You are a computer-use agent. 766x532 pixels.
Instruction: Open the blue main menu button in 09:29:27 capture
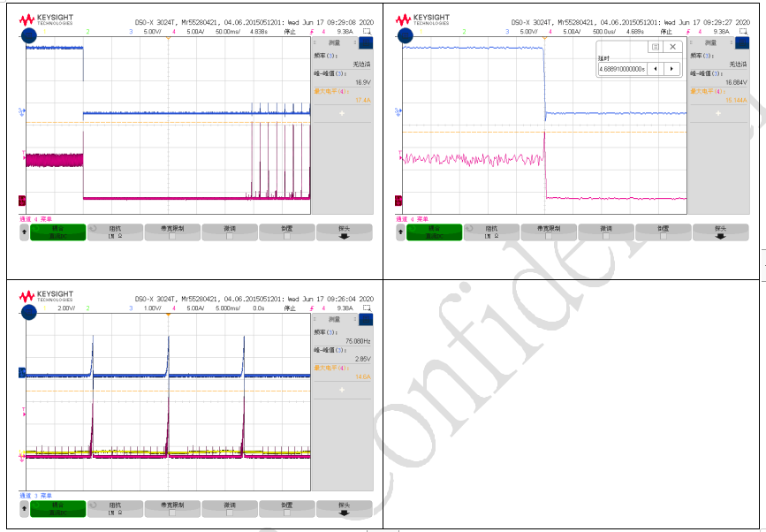pos(405,35)
